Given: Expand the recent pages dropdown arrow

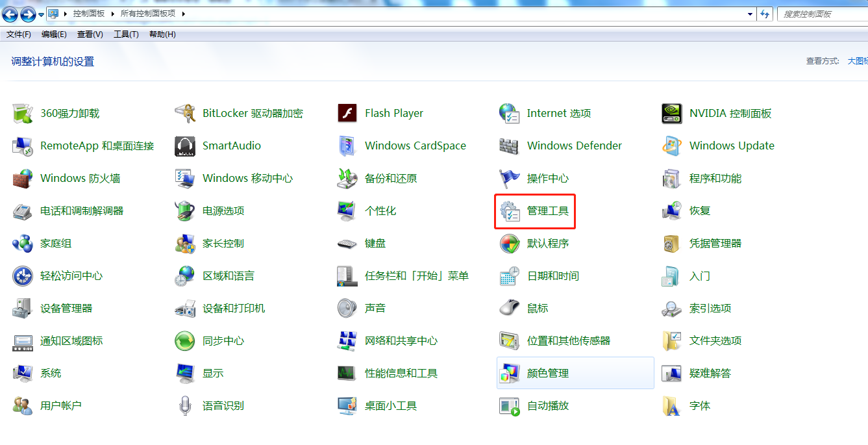Looking at the screenshot, I should (x=42, y=14).
